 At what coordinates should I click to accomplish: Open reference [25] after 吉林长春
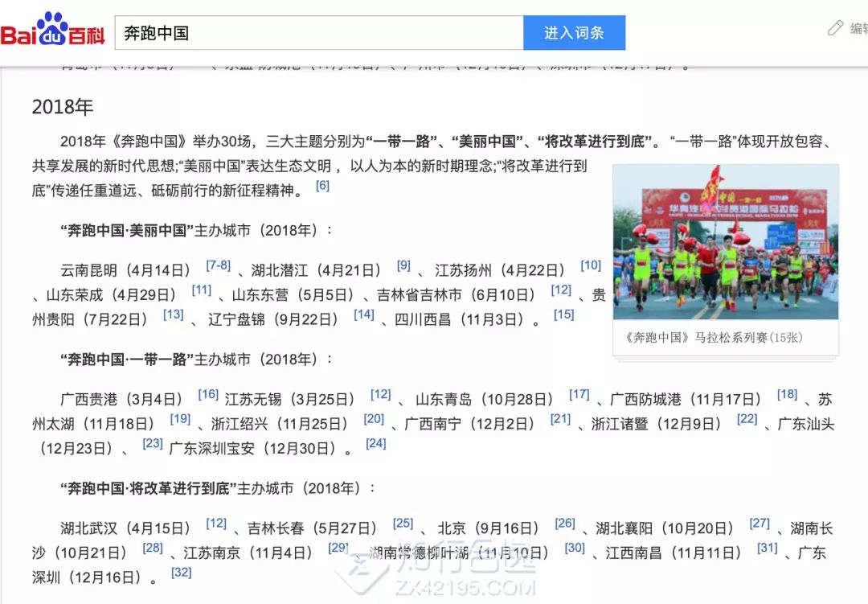point(403,523)
